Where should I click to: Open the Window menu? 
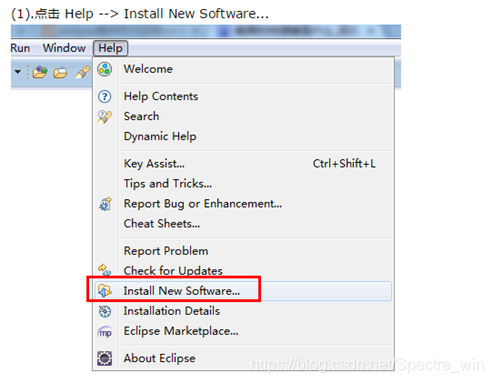click(64, 48)
